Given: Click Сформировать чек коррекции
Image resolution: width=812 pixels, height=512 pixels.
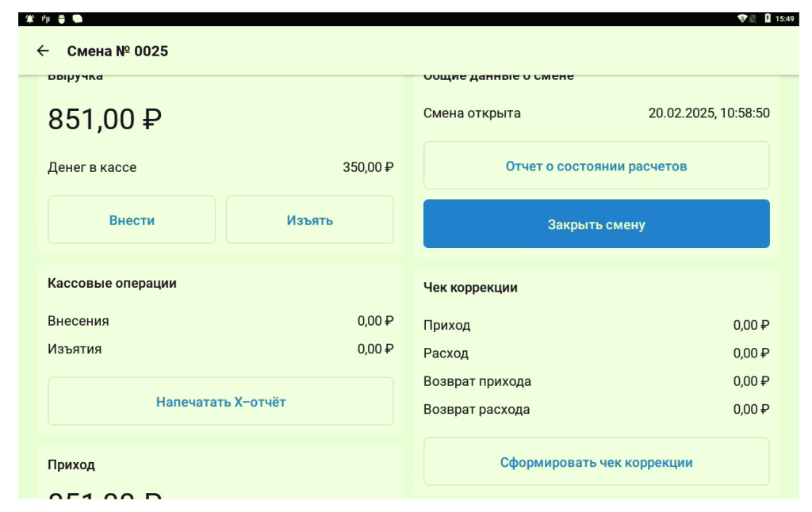Looking at the screenshot, I should (x=596, y=462).
